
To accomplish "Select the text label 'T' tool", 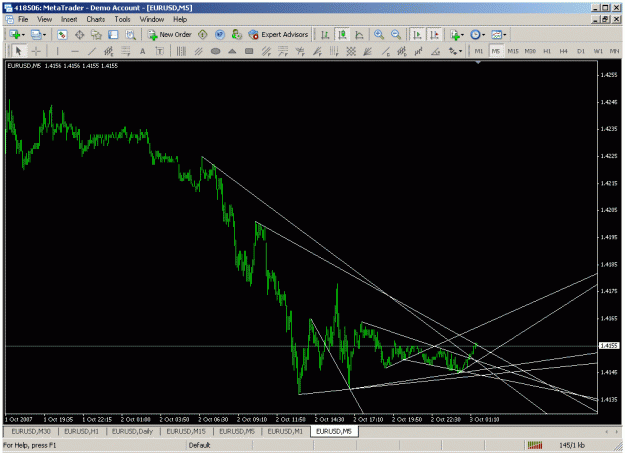I will [x=159, y=51].
